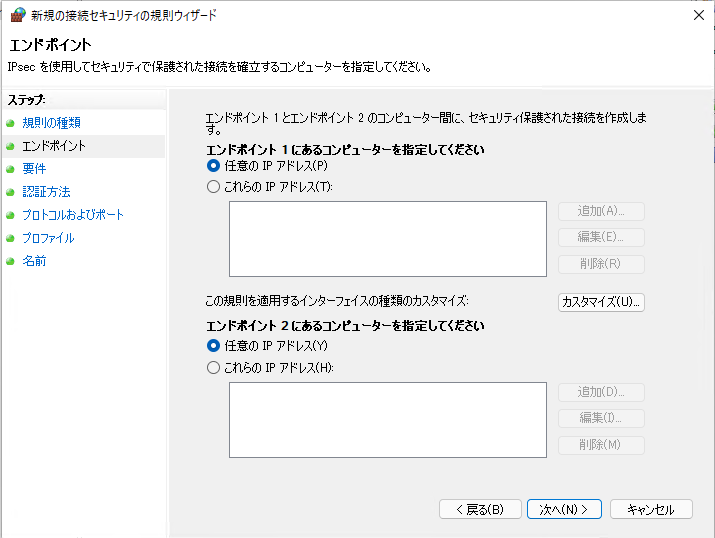Click the green bullet beside 認証方法
The width and height of the screenshot is (715, 538).
click(x=10, y=192)
